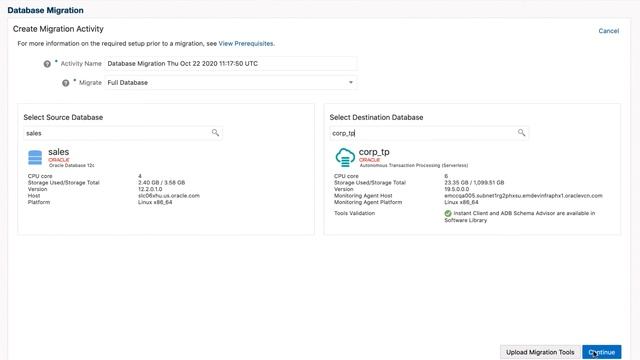Click the Upload Migration Tools button

(x=540, y=352)
